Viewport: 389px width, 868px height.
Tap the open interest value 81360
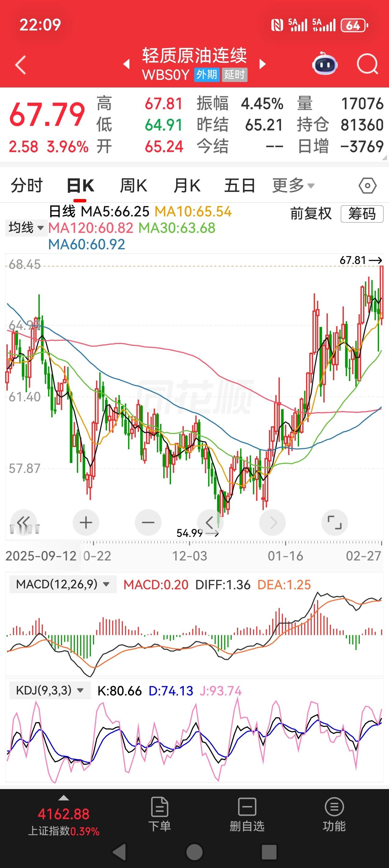362,125
